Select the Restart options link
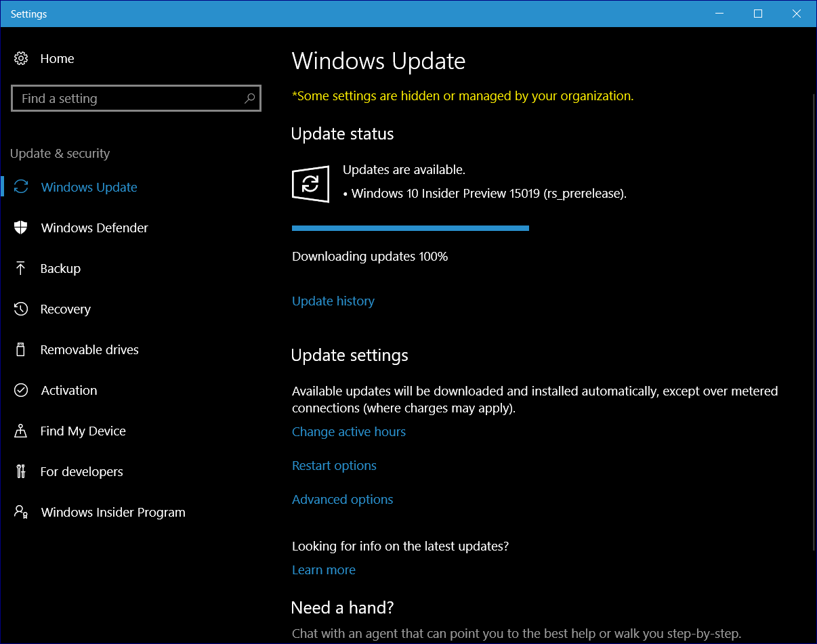817x644 pixels. pyautogui.click(x=334, y=466)
